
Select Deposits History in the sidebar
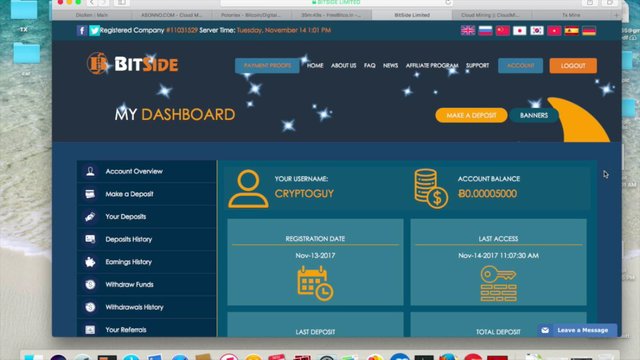(147, 239)
